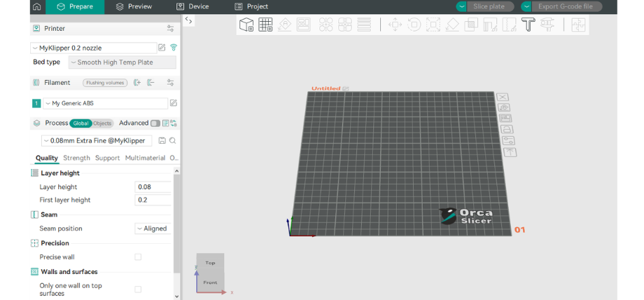Enable Only one wall on top surfaces
This screenshot has width=644, height=300.
tap(138, 289)
